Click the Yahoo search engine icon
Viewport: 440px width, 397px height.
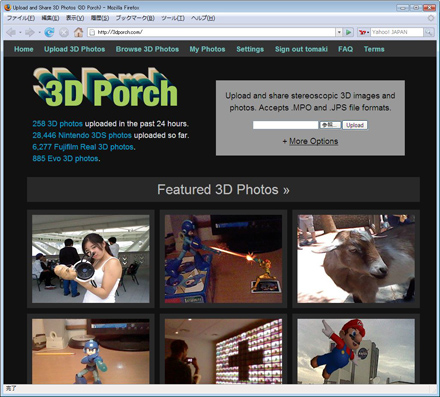click(x=363, y=32)
